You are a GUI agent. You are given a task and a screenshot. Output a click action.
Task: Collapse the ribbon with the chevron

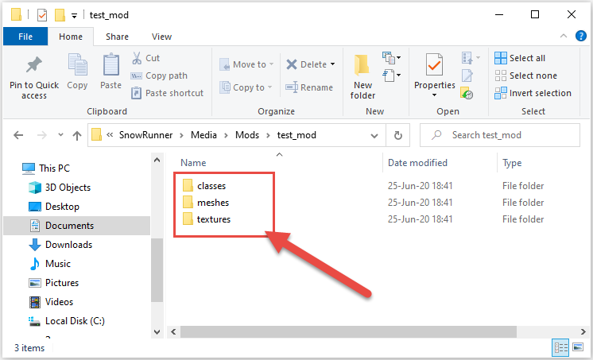564,36
